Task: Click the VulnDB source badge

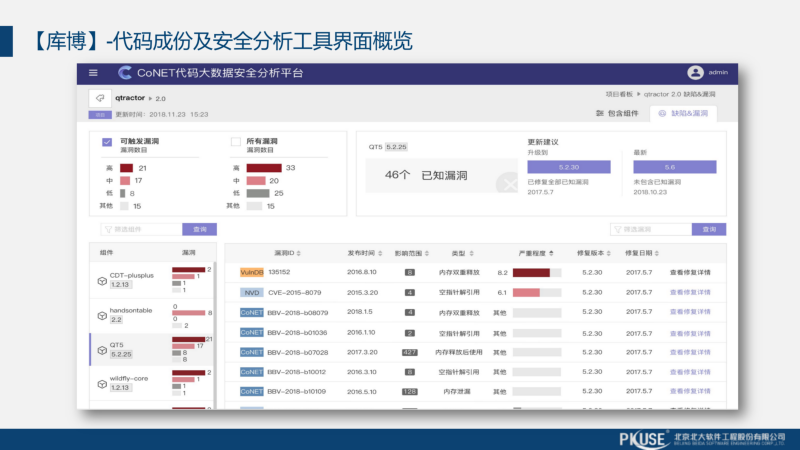Action: 252,272
